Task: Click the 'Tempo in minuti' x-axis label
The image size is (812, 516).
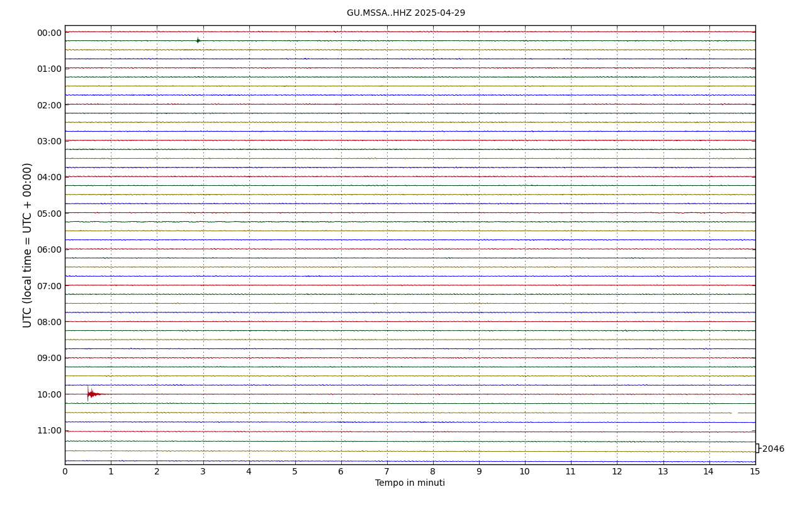Action: tap(410, 483)
